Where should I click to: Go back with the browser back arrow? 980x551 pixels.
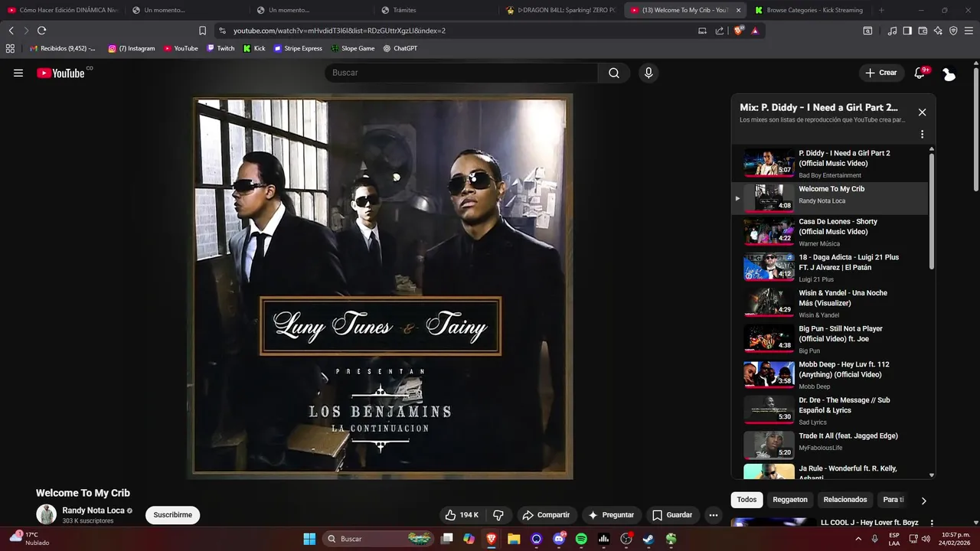(11, 31)
